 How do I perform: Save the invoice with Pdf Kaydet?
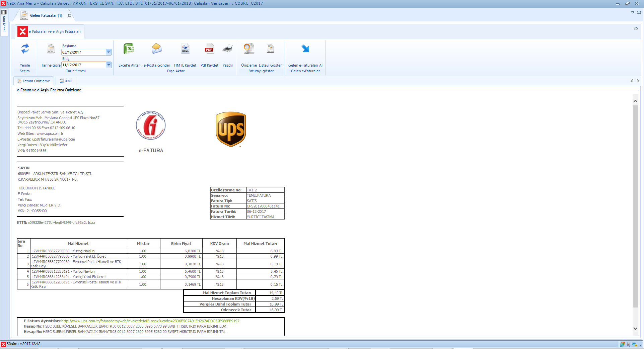[209, 49]
